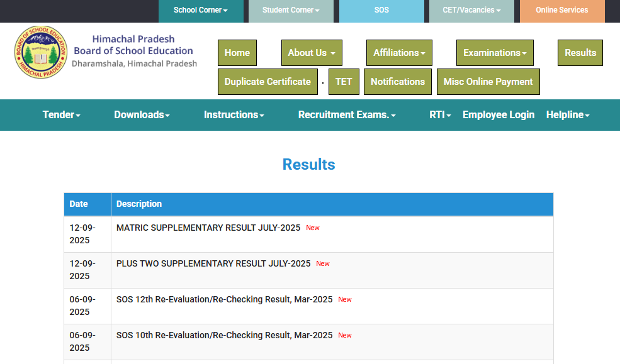620x364 pixels.
Task: Open the Notifications page
Action: point(398,82)
